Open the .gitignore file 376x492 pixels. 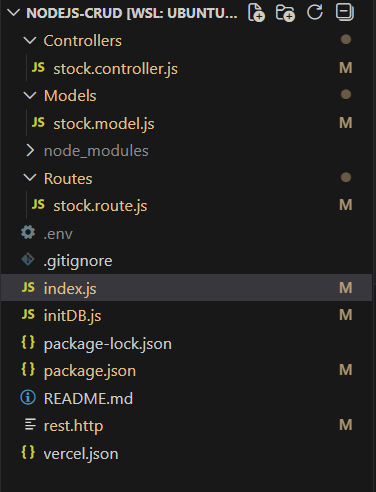tap(78, 261)
